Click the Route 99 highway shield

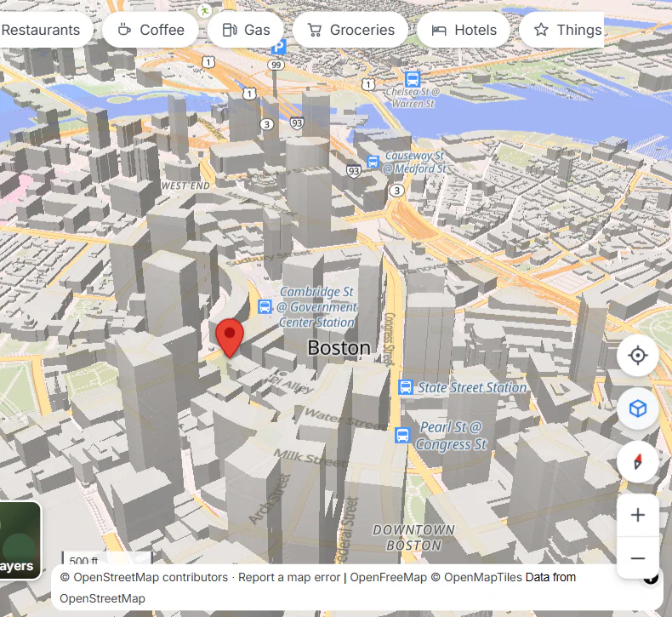276,66
